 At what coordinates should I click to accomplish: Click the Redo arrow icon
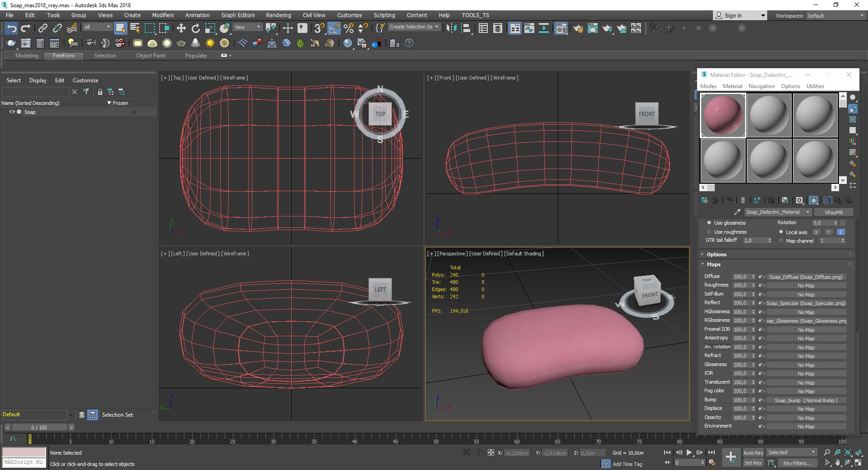pos(26,28)
